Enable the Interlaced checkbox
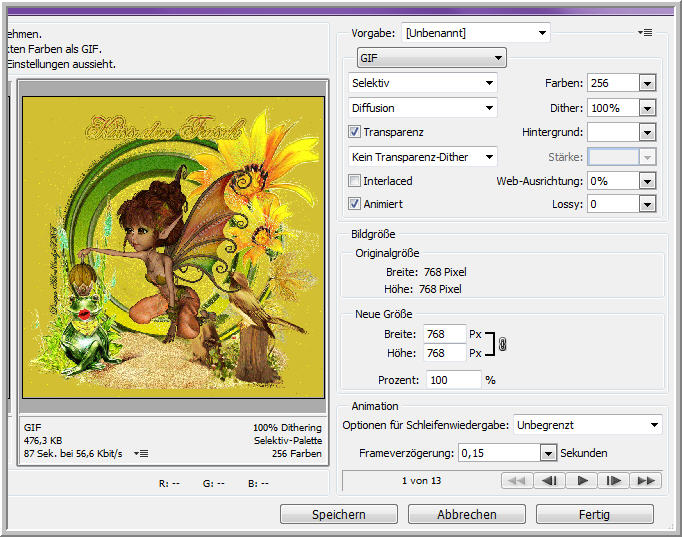 354,180
